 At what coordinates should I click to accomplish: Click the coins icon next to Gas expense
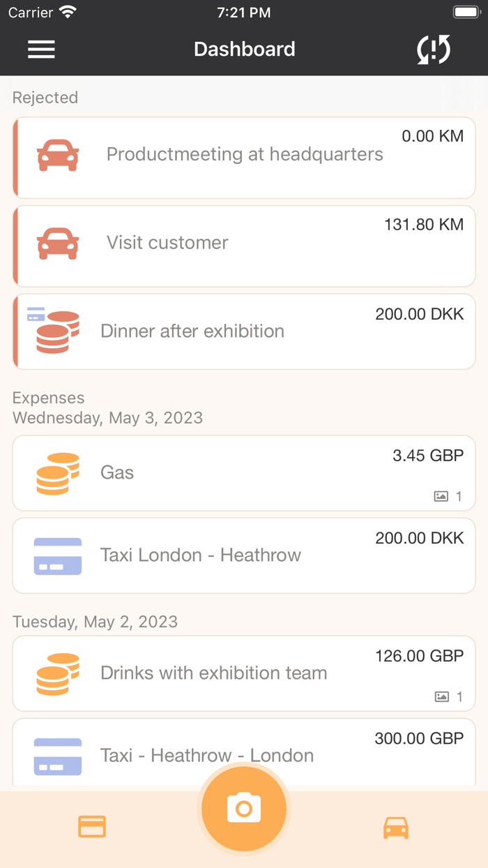[x=57, y=473]
